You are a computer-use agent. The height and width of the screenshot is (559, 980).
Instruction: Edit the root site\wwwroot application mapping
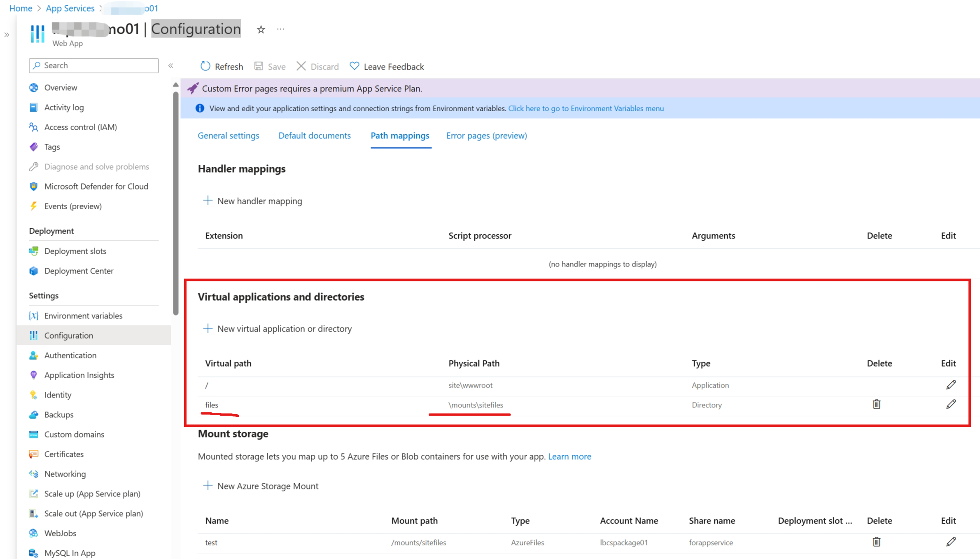[951, 385]
